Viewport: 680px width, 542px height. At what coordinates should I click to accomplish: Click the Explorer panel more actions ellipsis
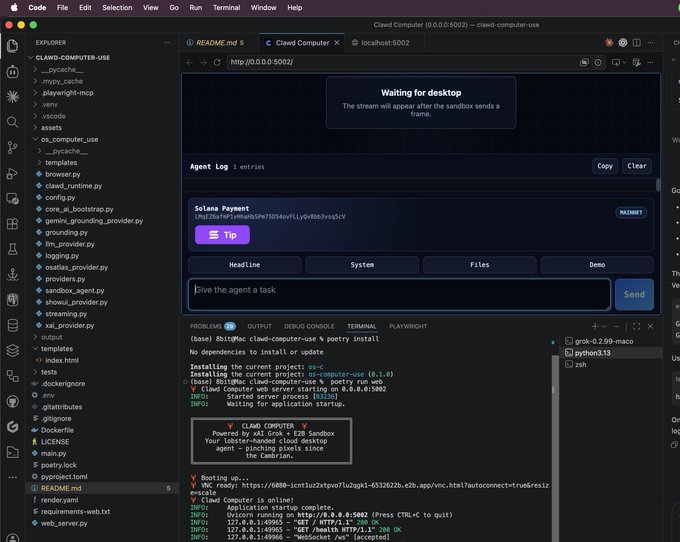coord(167,42)
